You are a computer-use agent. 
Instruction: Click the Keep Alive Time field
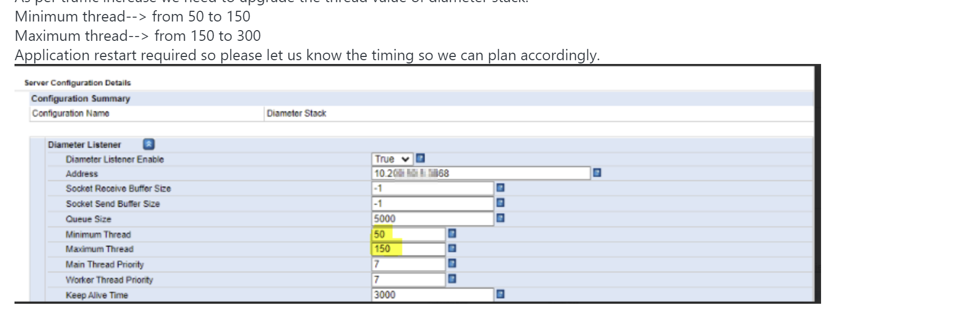(x=433, y=295)
